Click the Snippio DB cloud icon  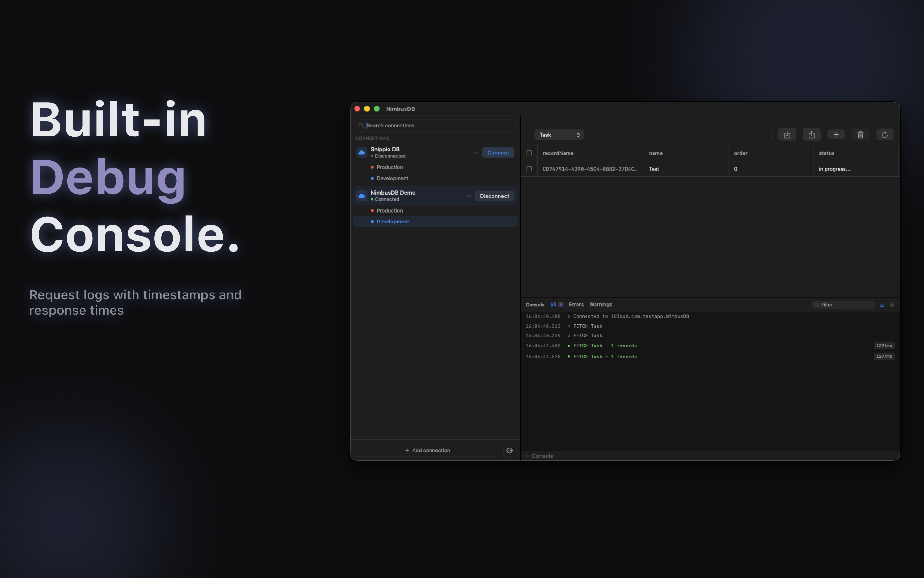[x=362, y=153]
